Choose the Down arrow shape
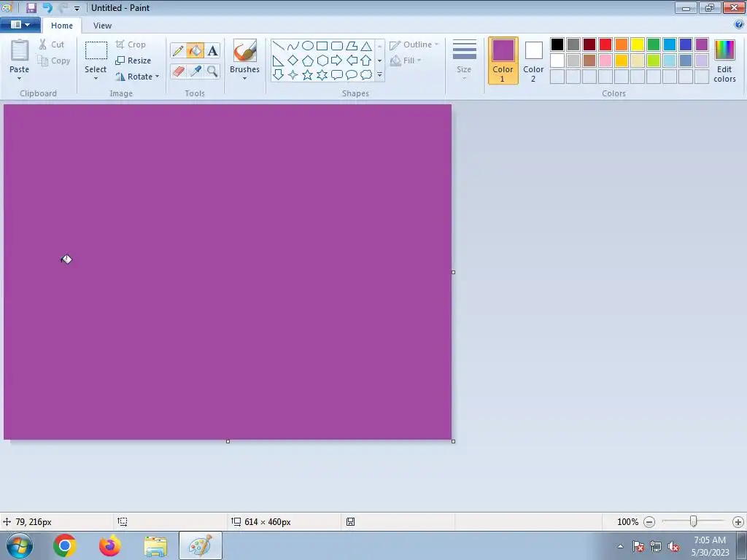 point(278,75)
